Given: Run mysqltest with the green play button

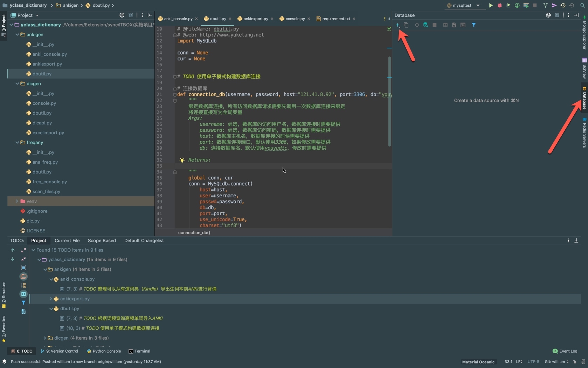Looking at the screenshot, I should point(491,5).
